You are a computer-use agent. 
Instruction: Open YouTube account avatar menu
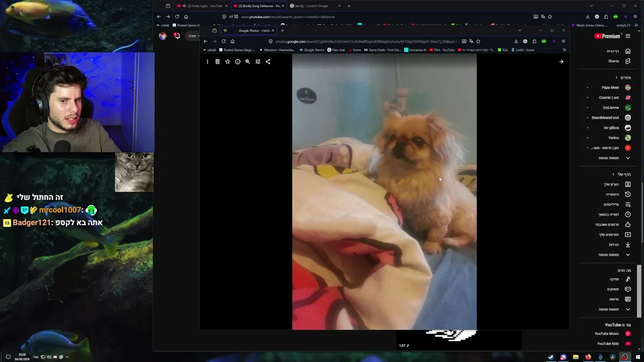163,36
